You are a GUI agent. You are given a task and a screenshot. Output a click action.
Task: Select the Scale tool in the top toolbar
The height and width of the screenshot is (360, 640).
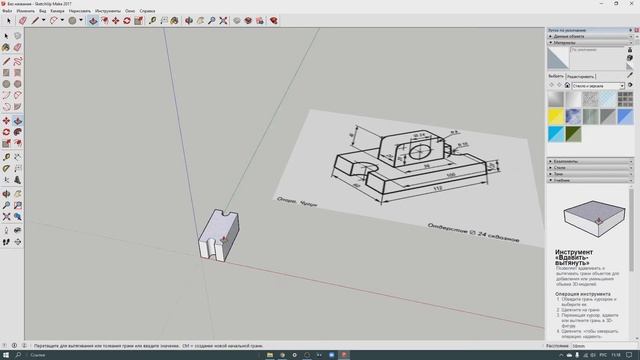pos(138,20)
